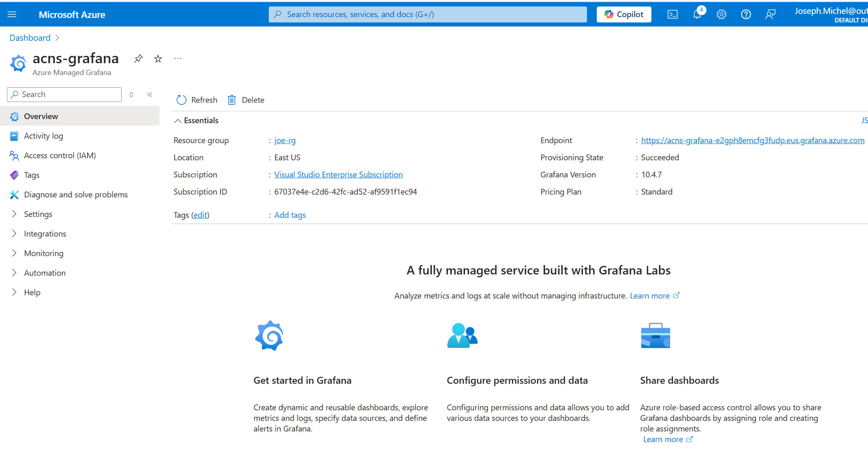The width and height of the screenshot is (868, 449).
Task: Open the feedback icon in top bar
Action: pos(770,15)
